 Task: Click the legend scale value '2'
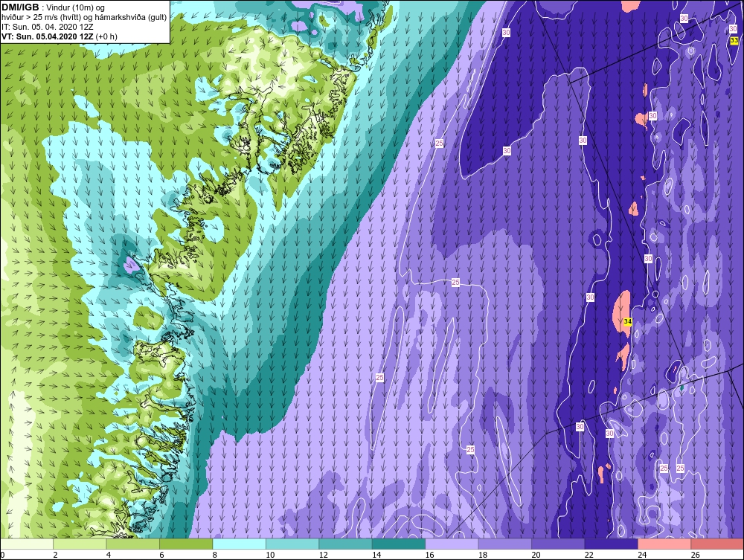coord(56,555)
